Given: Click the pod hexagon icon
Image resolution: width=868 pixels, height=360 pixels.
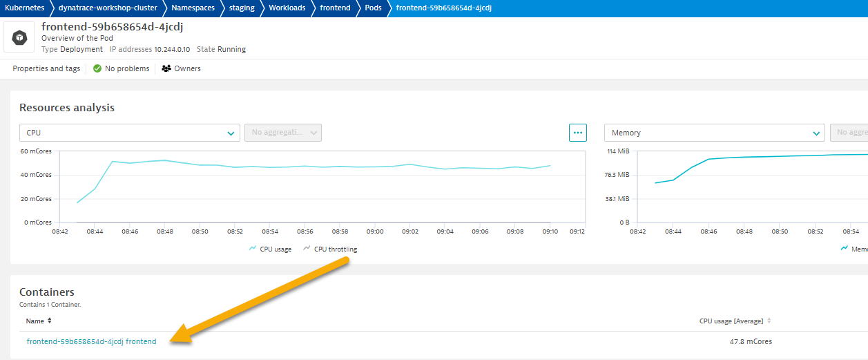Looking at the screenshot, I should tap(19, 37).
